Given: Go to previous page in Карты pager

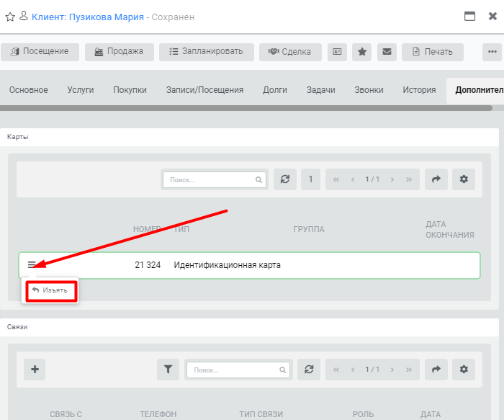Looking at the screenshot, I should (x=353, y=179).
